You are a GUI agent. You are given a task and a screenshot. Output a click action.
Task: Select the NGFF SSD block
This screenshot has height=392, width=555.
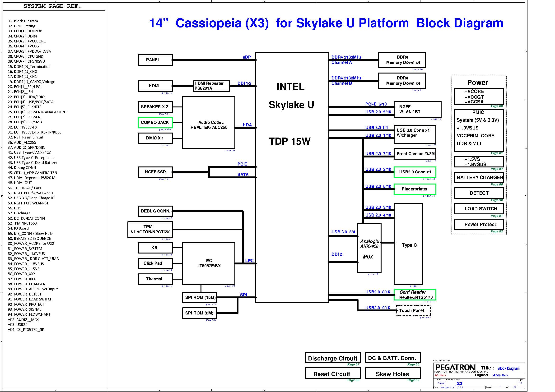[x=155, y=172]
